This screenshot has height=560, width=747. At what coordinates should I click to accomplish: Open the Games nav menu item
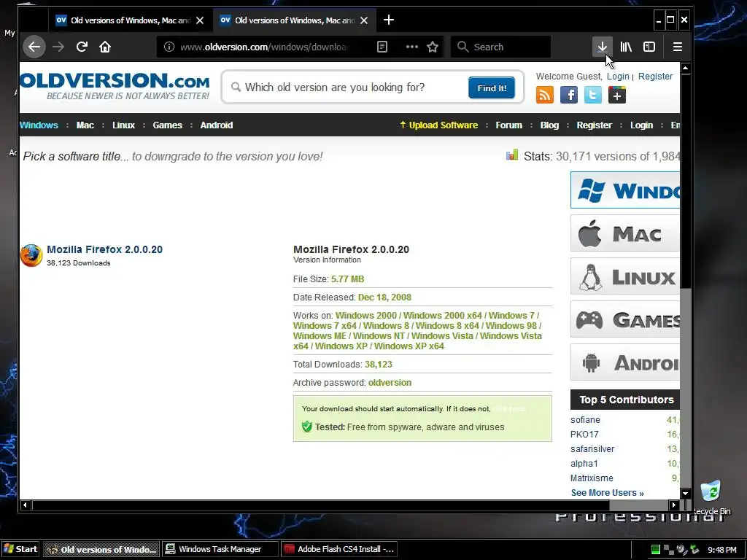pos(167,125)
